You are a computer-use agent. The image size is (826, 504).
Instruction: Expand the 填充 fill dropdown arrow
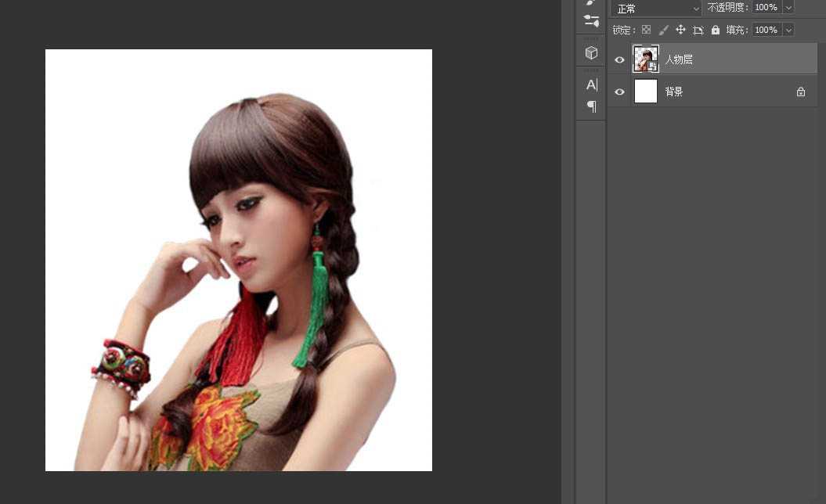coord(788,30)
